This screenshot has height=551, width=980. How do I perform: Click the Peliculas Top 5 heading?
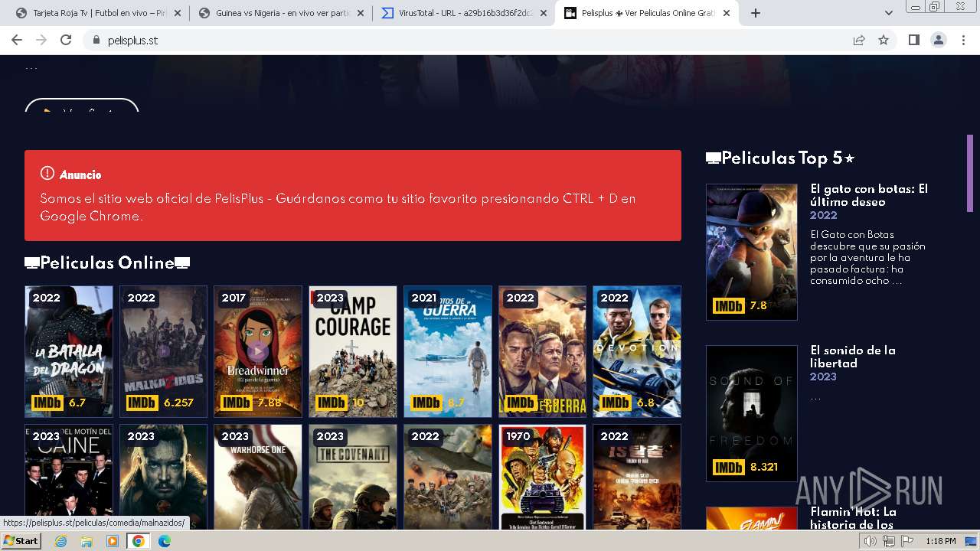coord(780,158)
